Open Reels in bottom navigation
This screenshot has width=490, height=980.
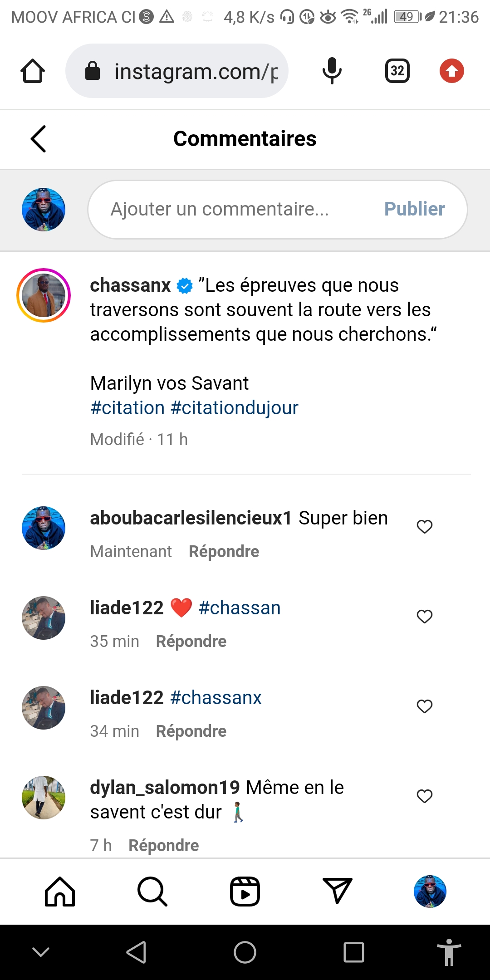(245, 892)
